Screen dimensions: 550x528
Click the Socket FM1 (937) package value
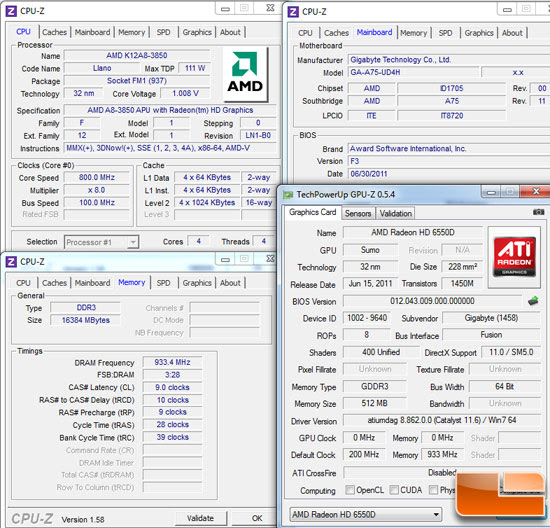[x=137, y=81]
